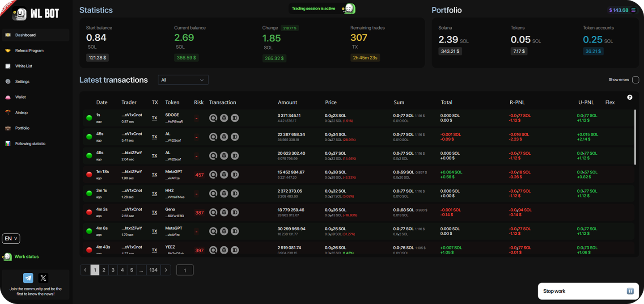Open the All transactions filter dropdown
644x304 pixels.
click(183, 80)
